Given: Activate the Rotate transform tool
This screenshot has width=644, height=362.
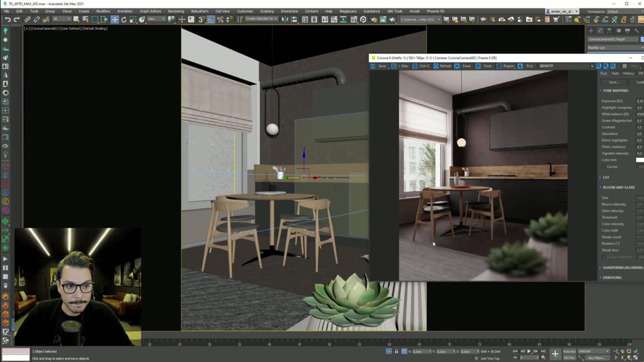Looking at the screenshot, I should pyautogui.click(x=124, y=19).
